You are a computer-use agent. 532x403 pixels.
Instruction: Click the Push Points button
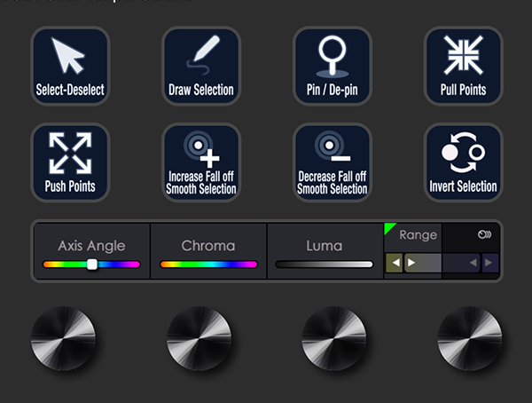[x=70, y=162]
